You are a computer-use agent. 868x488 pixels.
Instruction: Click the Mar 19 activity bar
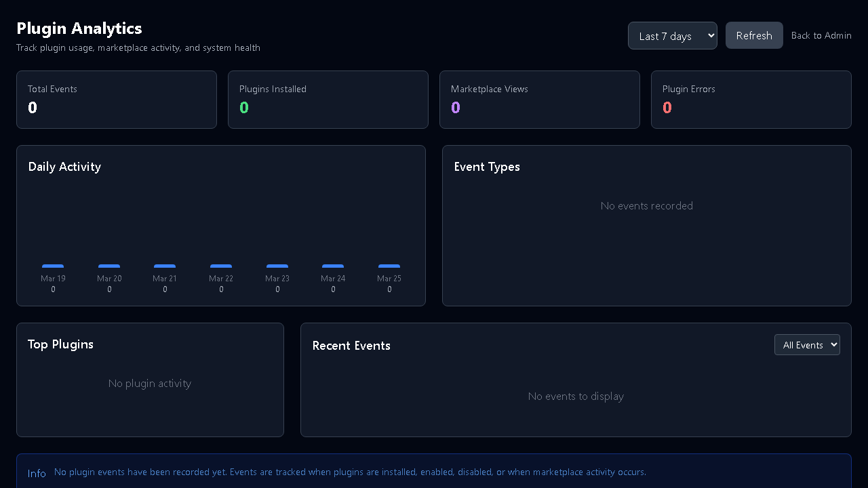[53, 266]
